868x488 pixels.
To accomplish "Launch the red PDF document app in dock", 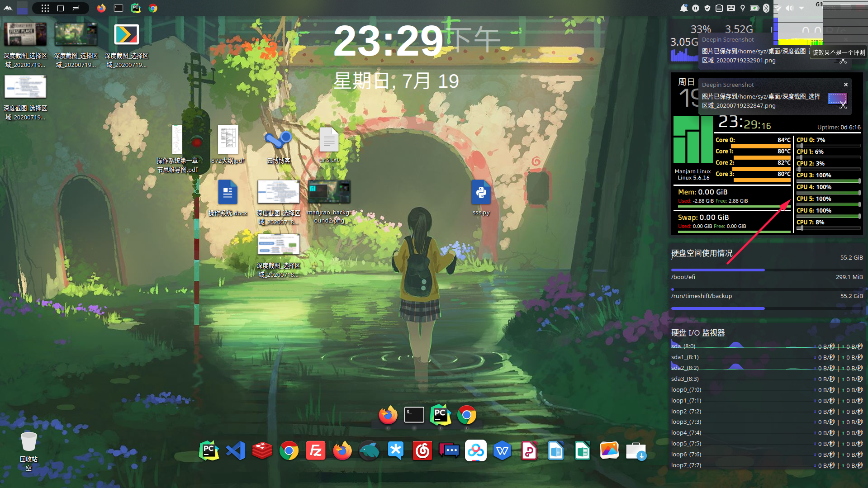I will [529, 450].
